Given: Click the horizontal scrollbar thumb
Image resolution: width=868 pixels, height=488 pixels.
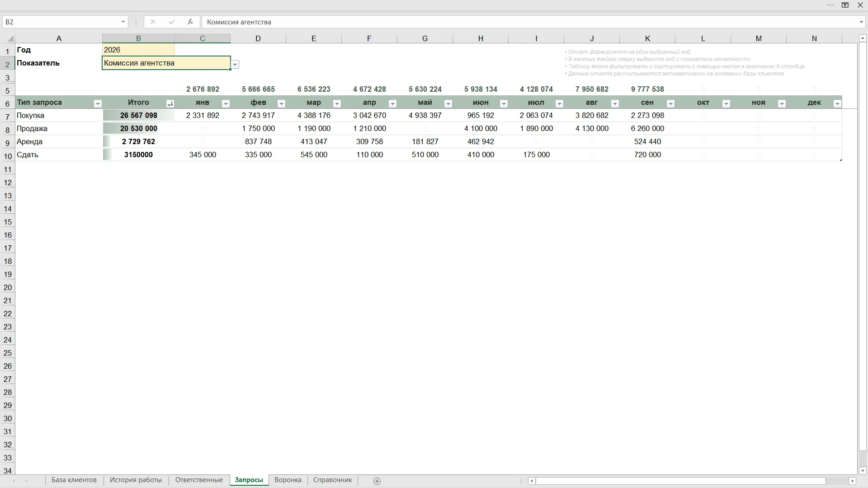Looking at the screenshot, I should click(680, 481).
